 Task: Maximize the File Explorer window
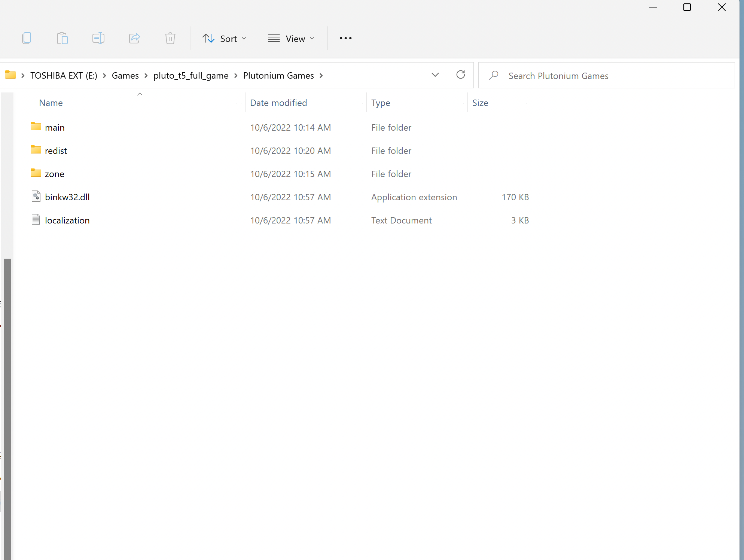point(687,7)
